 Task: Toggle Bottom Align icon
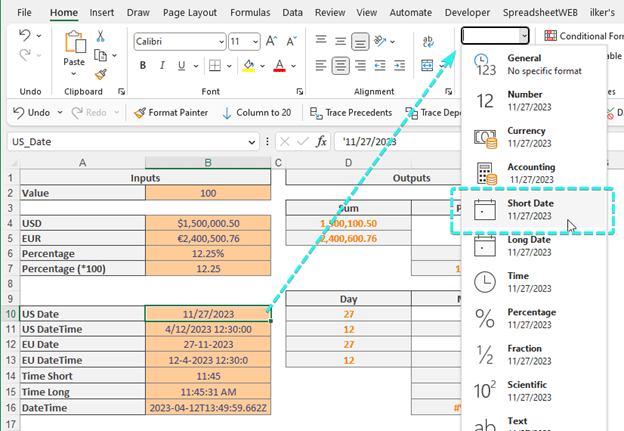(360, 41)
